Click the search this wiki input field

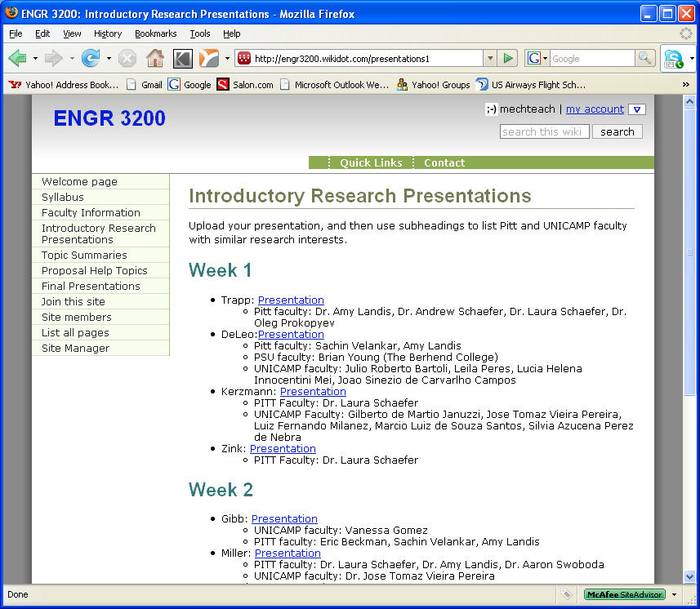click(x=544, y=131)
